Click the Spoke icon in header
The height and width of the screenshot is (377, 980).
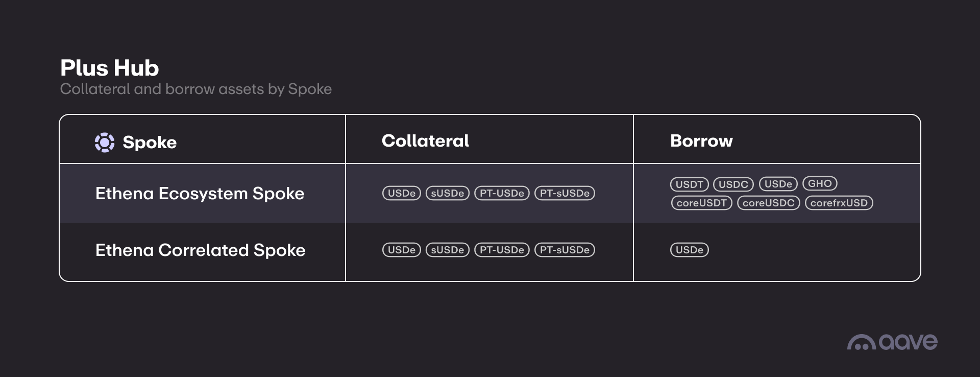coord(105,143)
